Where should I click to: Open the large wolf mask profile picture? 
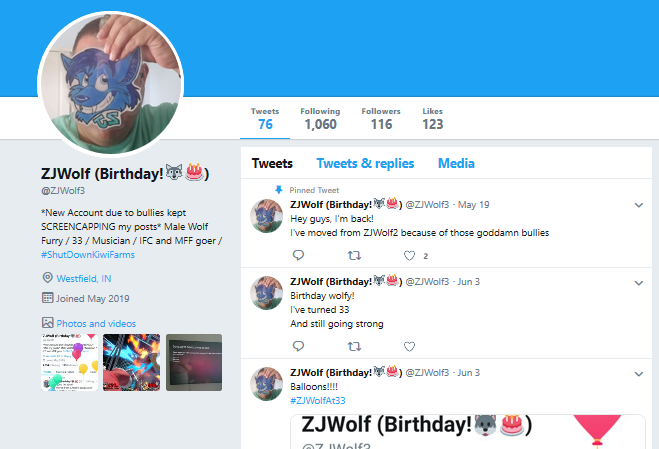111,84
